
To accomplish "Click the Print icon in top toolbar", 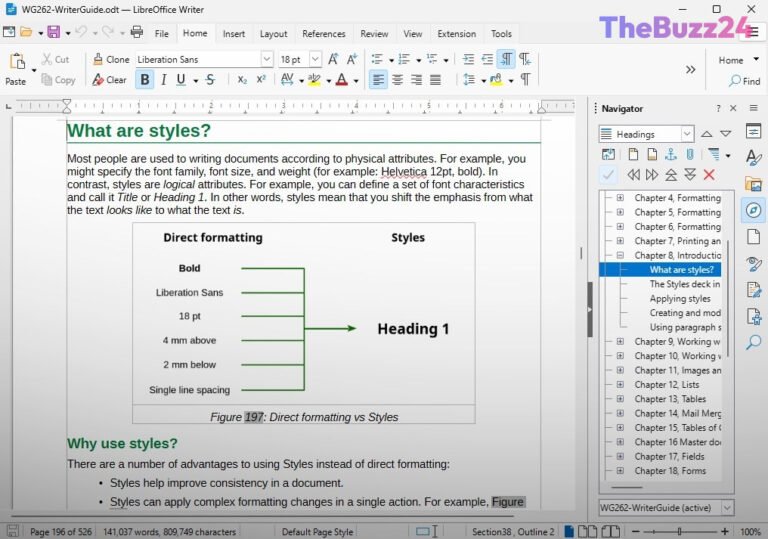I will coord(137,32).
